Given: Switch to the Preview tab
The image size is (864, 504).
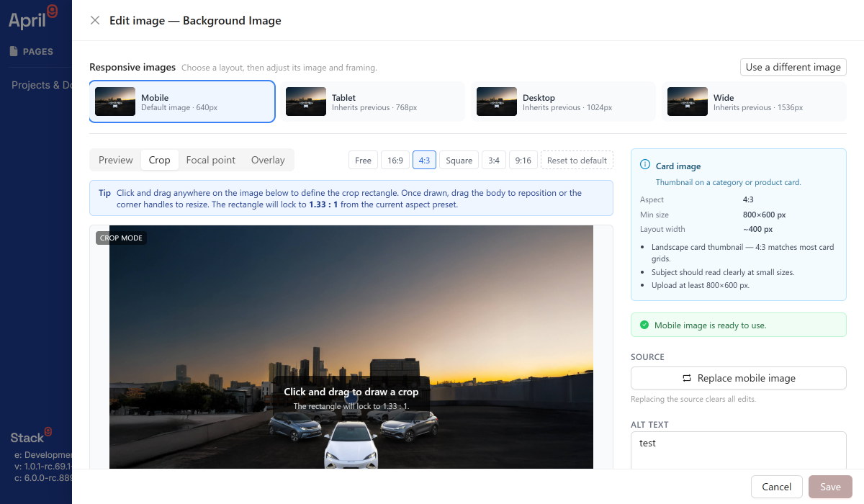Looking at the screenshot, I should pos(116,160).
